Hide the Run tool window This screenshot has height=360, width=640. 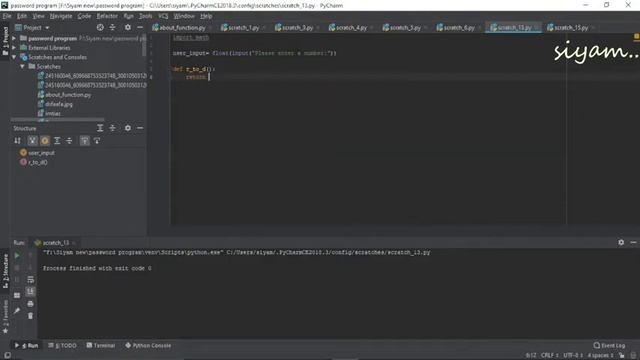click(633, 242)
